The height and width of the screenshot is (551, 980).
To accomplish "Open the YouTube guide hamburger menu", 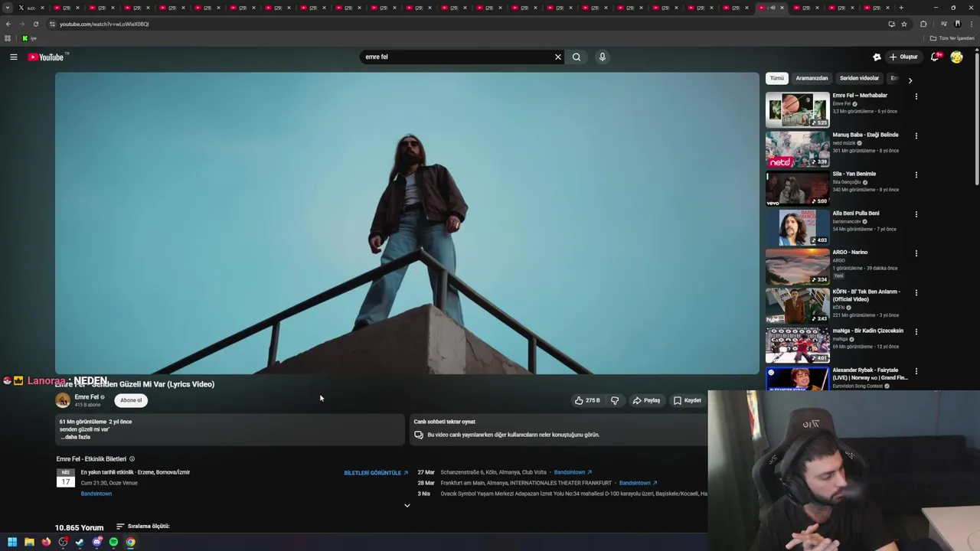I will [14, 57].
